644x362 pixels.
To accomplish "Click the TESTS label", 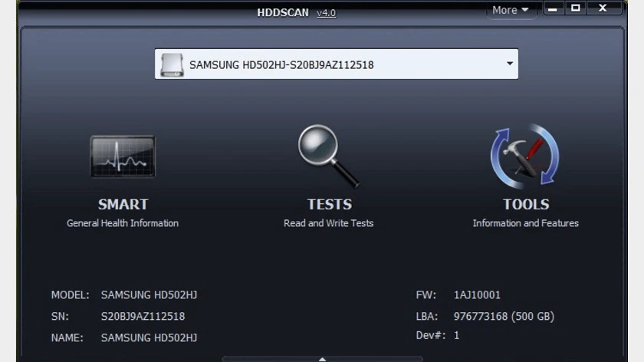I will (x=330, y=204).
